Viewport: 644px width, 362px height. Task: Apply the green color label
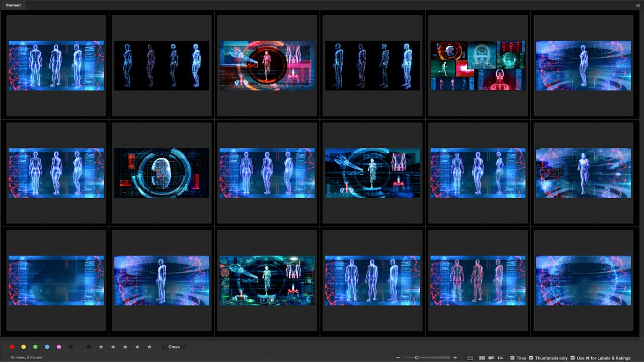pyautogui.click(x=35, y=347)
